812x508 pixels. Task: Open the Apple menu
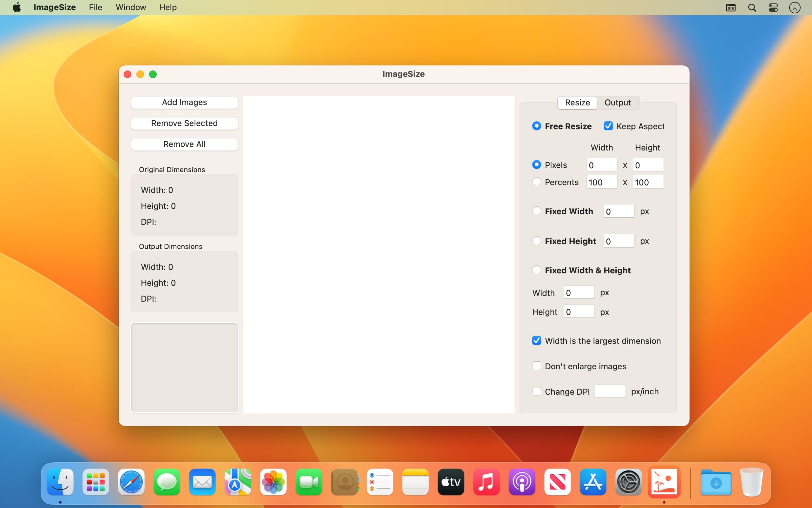[17, 7]
